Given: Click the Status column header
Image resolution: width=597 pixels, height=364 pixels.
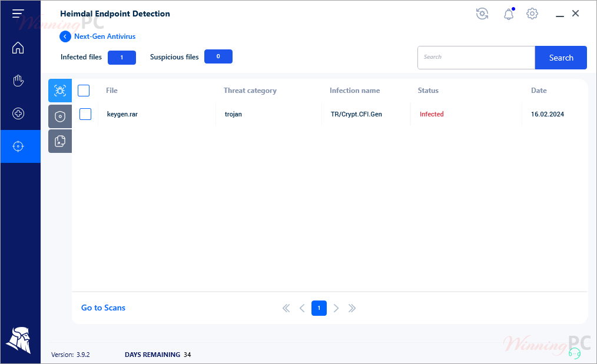Looking at the screenshot, I should (x=428, y=91).
